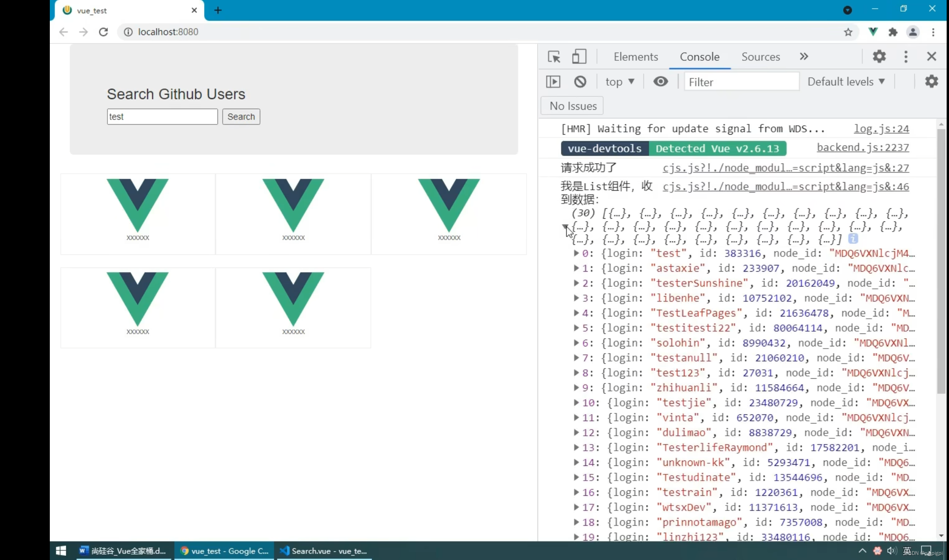Click the Search button
The image size is (949, 560).
tap(241, 117)
